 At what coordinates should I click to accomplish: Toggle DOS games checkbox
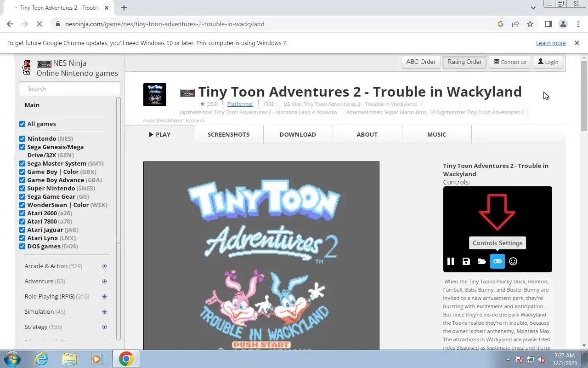[x=22, y=246]
